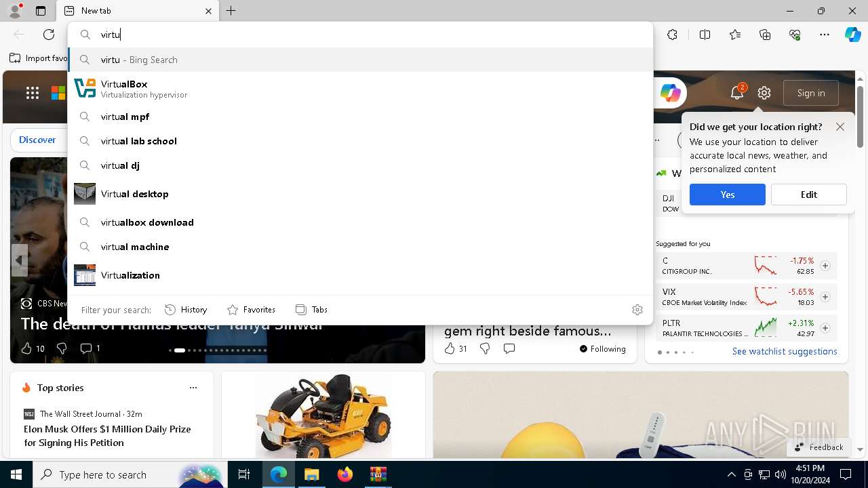Open Task View on taskbar

pos(244,474)
